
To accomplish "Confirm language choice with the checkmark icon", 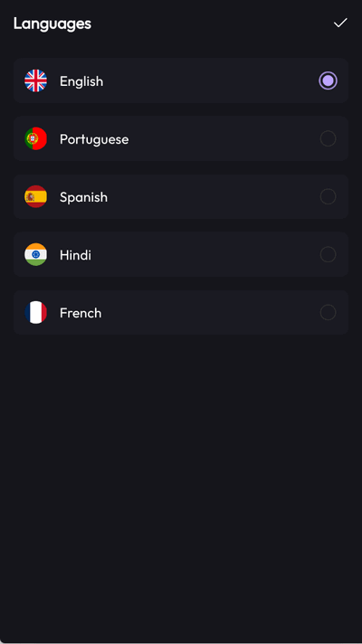I will tap(340, 23).
